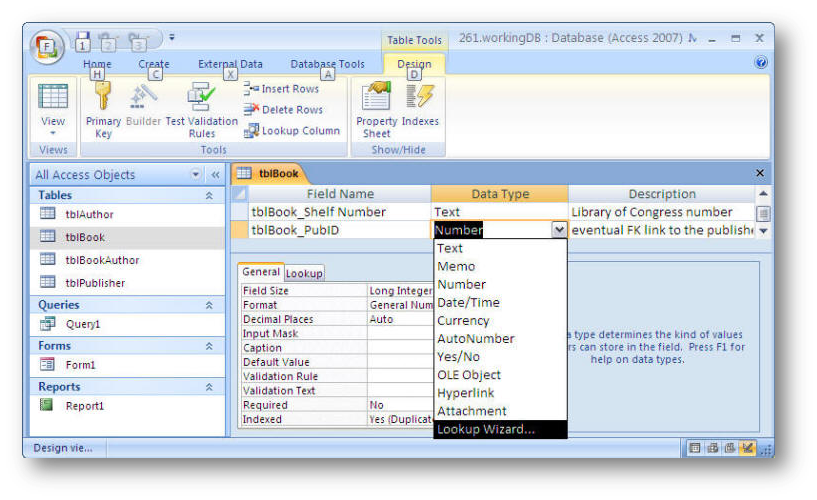Choose Lookup Wizard from data type list

click(x=486, y=429)
